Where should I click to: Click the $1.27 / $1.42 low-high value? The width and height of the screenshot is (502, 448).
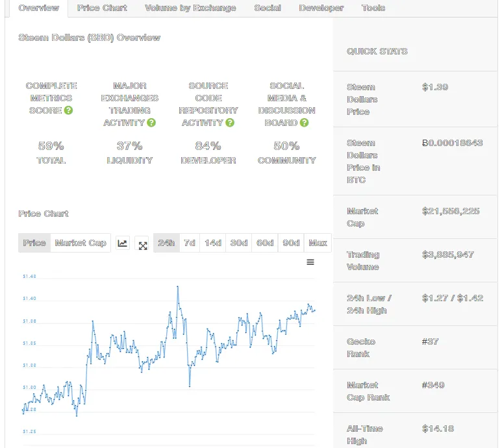pos(453,298)
